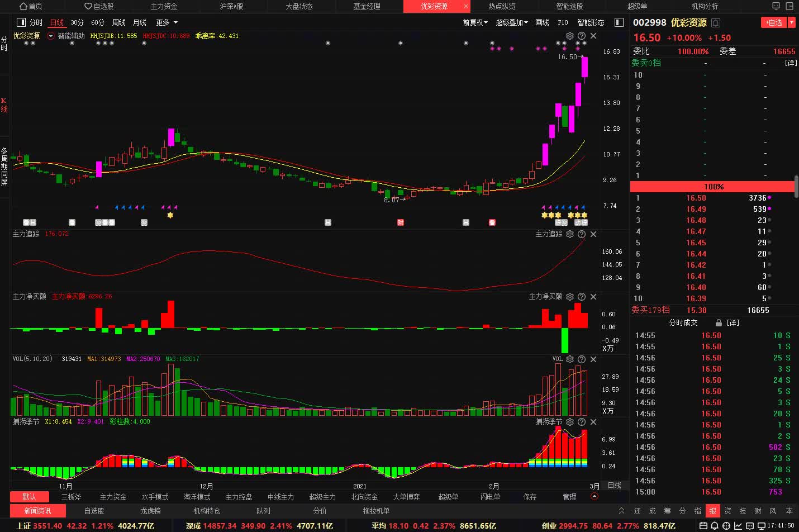The width and height of the screenshot is (799, 532).
Task: Expand the arrow next to +自选 button
Action: coord(792,22)
